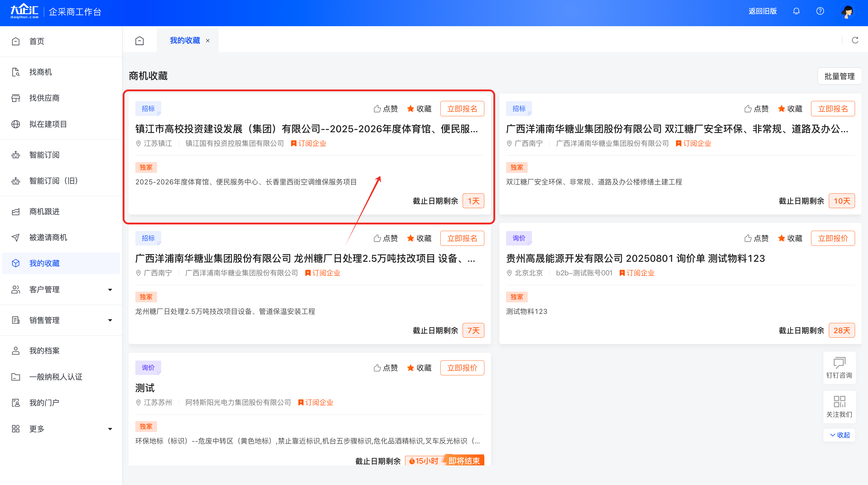868x485 pixels.
Task: Open 钉钉咨询 floating chat icon
Action: tap(839, 368)
